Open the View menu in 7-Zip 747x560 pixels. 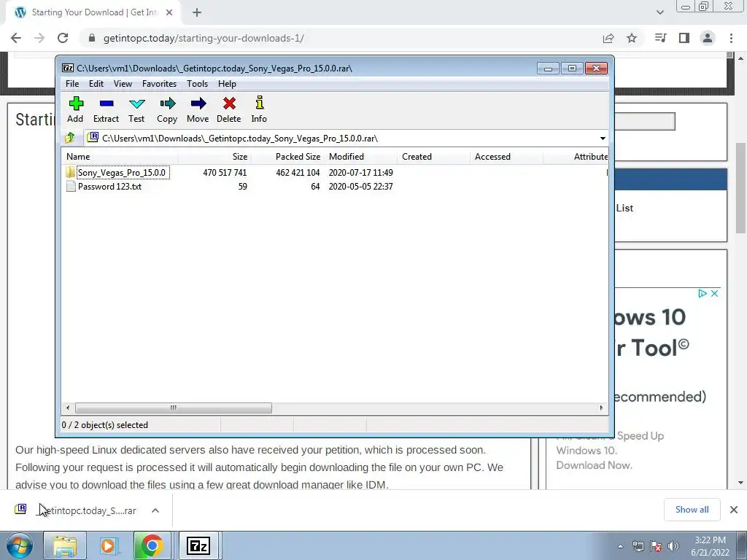pos(123,84)
